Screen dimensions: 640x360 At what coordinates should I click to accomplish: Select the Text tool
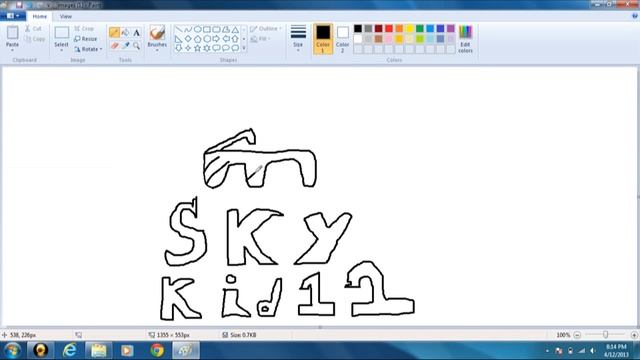tap(136, 32)
